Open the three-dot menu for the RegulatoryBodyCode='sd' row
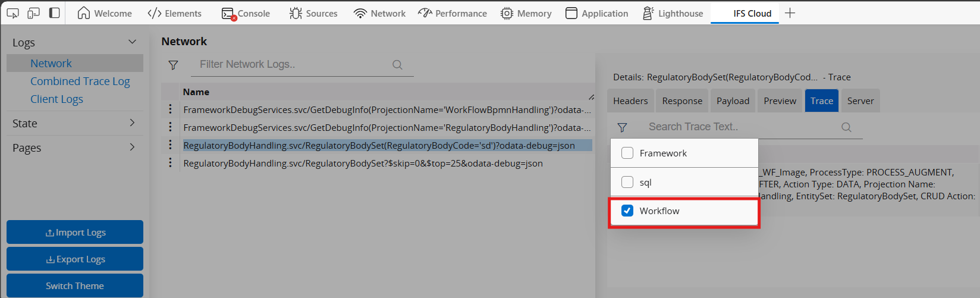Screen dimensions: 980x298 tap(171, 145)
